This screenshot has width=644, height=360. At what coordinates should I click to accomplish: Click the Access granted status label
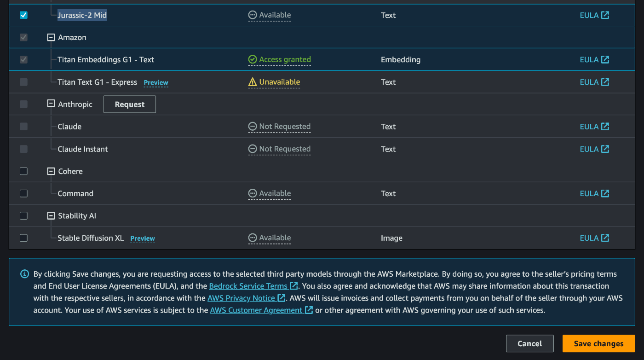pyautogui.click(x=280, y=59)
